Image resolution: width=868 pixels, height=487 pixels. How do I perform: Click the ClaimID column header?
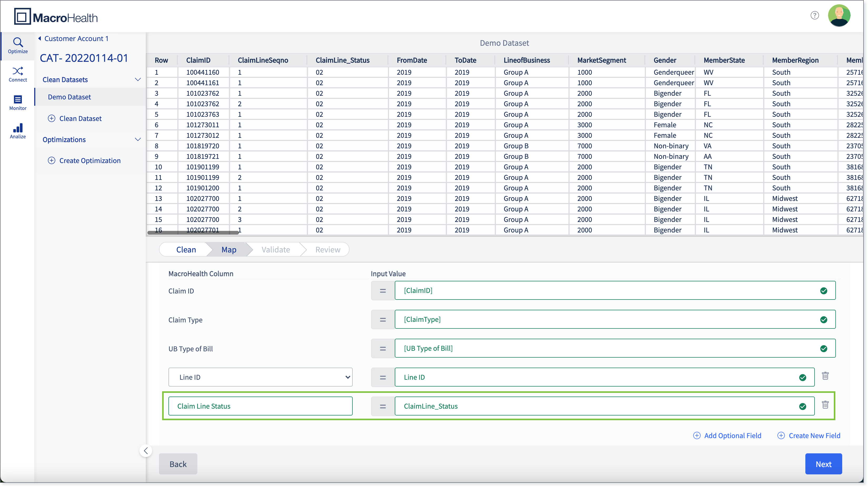(198, 60)
